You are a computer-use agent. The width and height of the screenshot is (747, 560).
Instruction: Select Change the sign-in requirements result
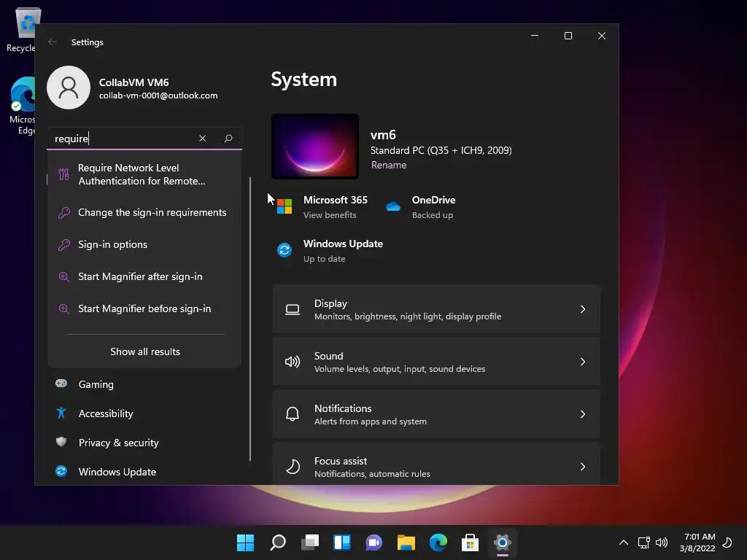coord(144,212)
